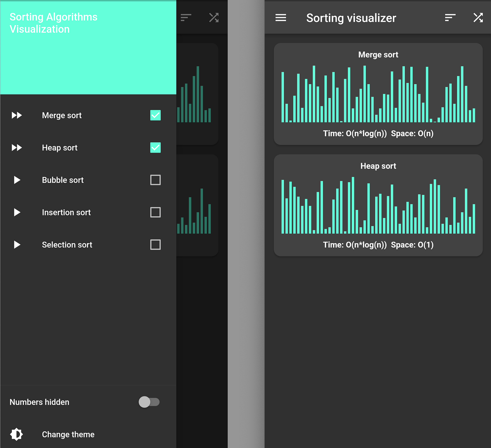Viewport: 491px width, 448px height.
Task: Click the shuffle icon in the right screen toolbar
Action: click(478, 18)
